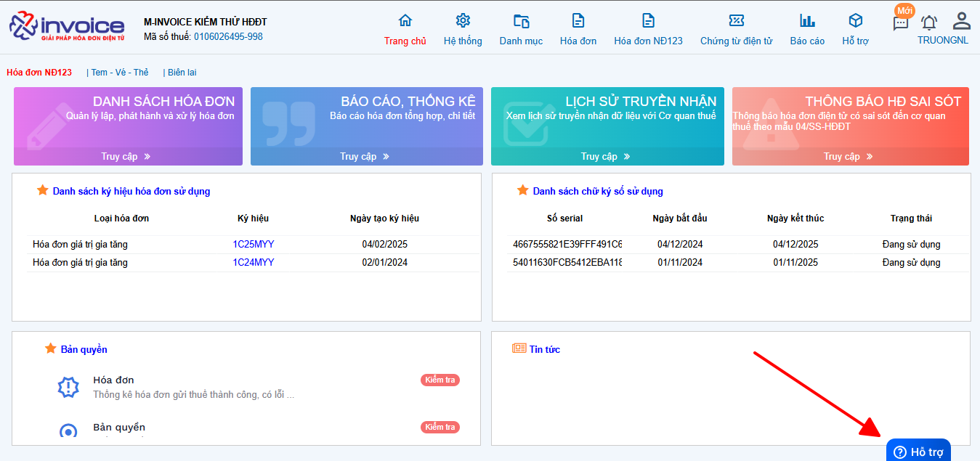Click Truy cập on Danh sách hóa đơn card
980x461 pixels.
point(126,156)
